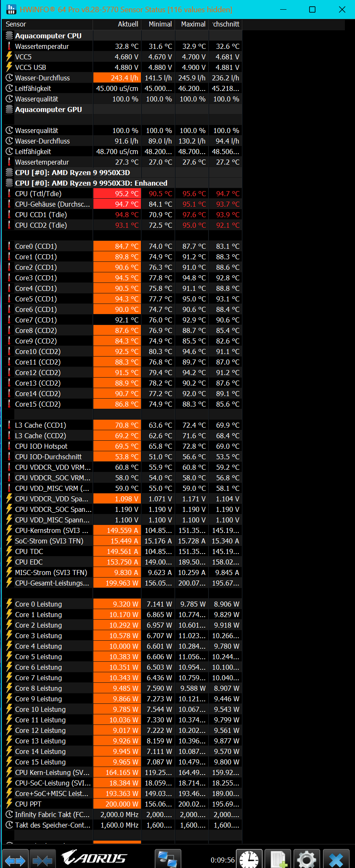
Task: Select the Wasser-Durchfluss row showing 243.4 l/h
Action: [122, 78]
